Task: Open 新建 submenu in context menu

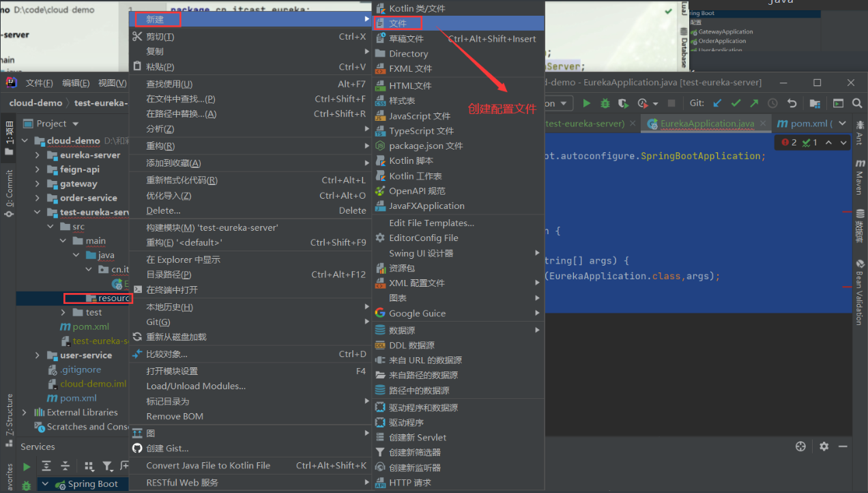Action: point(250,19)
